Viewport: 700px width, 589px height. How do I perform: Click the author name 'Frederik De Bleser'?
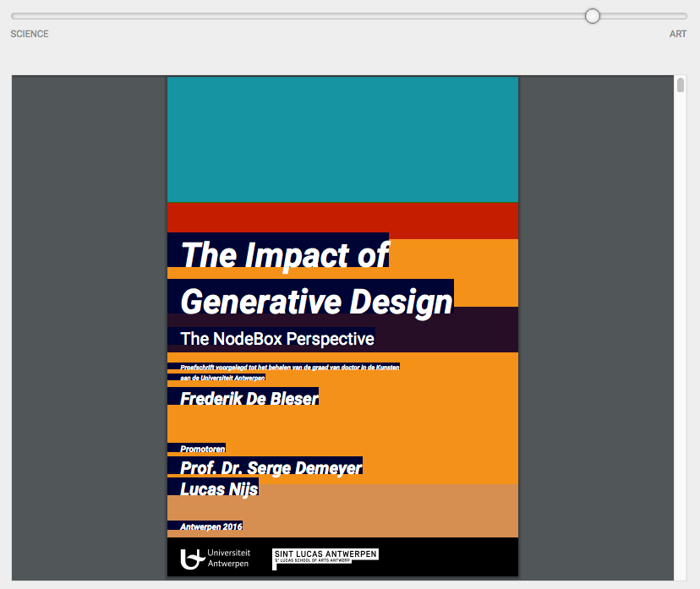249,397
